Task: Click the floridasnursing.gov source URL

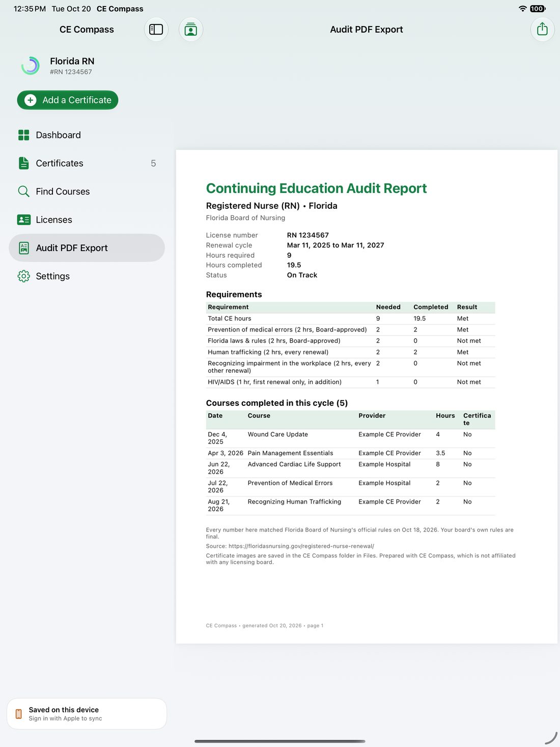Action: pyautogui.click(x=301, y=546)
